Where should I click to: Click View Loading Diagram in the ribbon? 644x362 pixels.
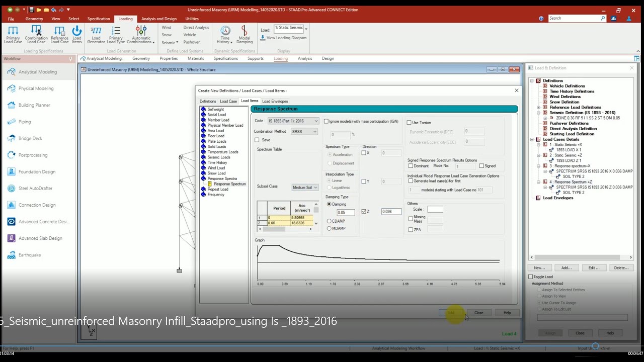coord(283,38)
